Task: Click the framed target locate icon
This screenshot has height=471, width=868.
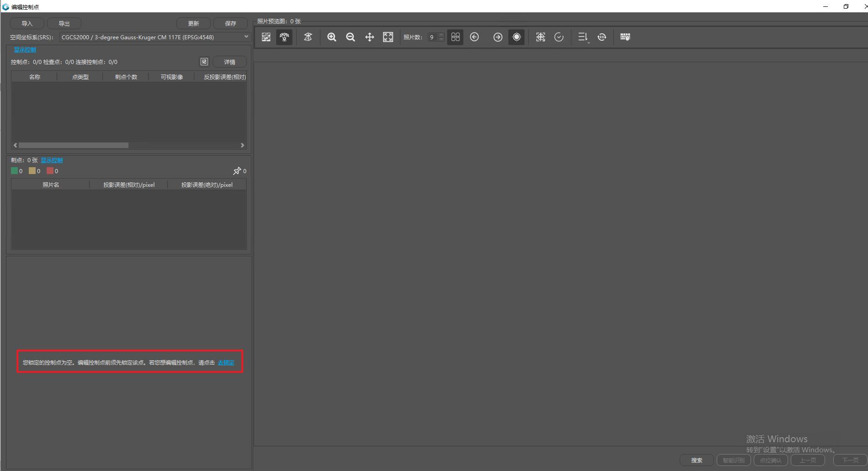Action: 541,37
